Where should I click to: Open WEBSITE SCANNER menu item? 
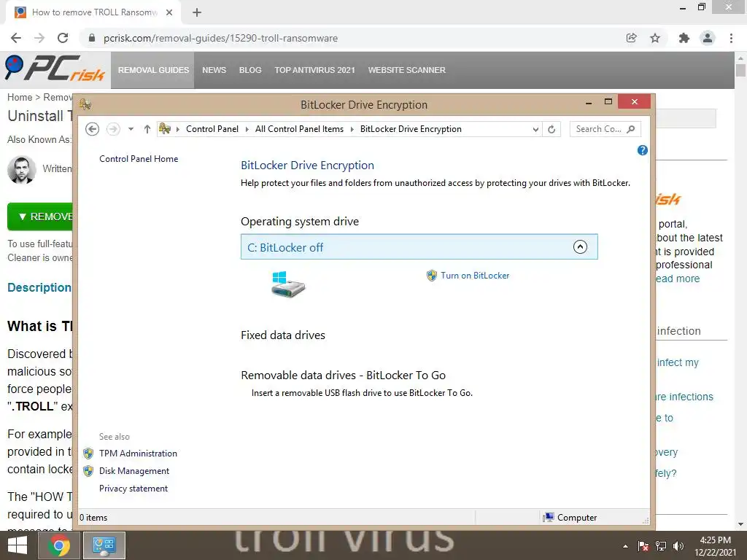click(x=406, y=70)
